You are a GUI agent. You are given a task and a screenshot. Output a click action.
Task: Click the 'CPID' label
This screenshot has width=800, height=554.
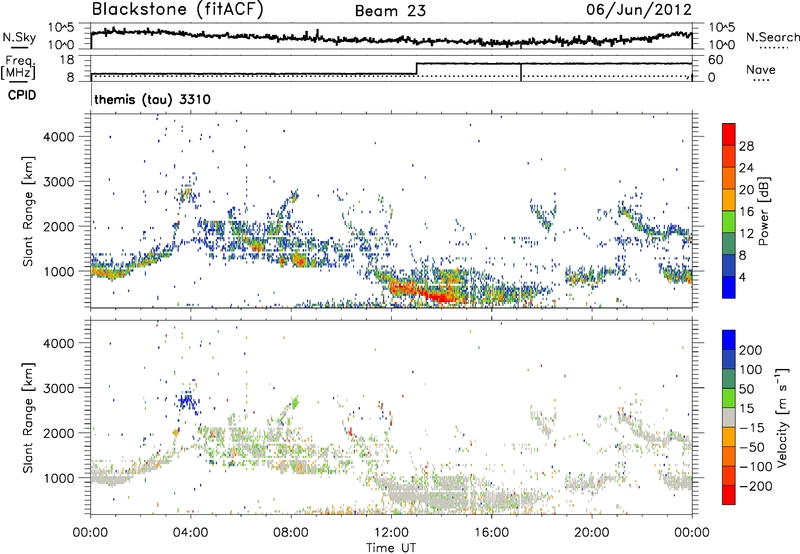click(22, 95)
